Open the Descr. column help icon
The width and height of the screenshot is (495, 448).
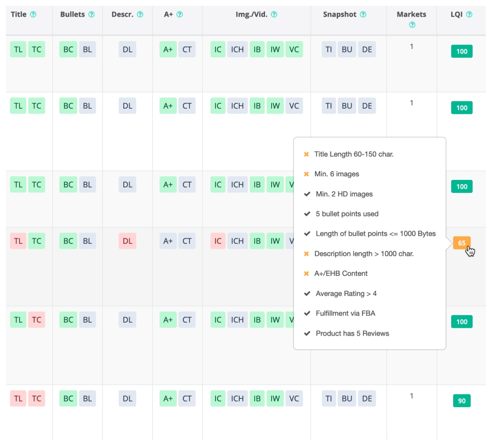[x=140, y=14]
